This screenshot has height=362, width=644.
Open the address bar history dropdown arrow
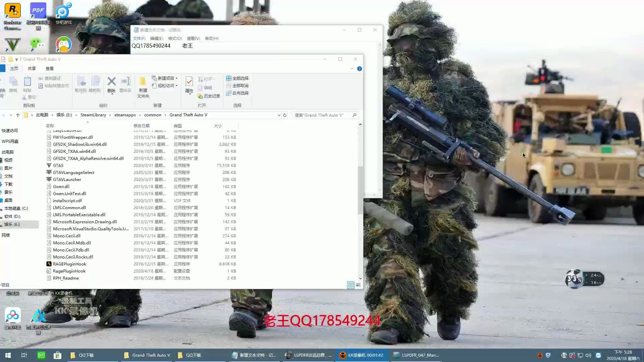pos(279,115)
